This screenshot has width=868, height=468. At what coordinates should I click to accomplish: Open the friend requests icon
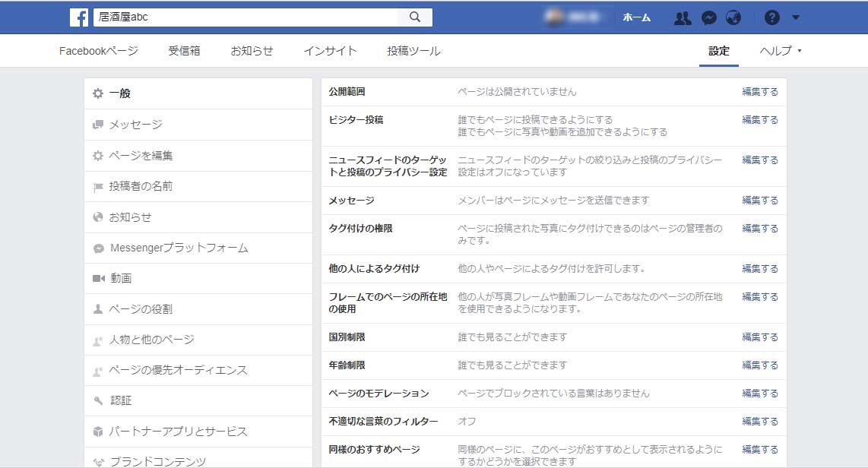[x=683, y=17]
